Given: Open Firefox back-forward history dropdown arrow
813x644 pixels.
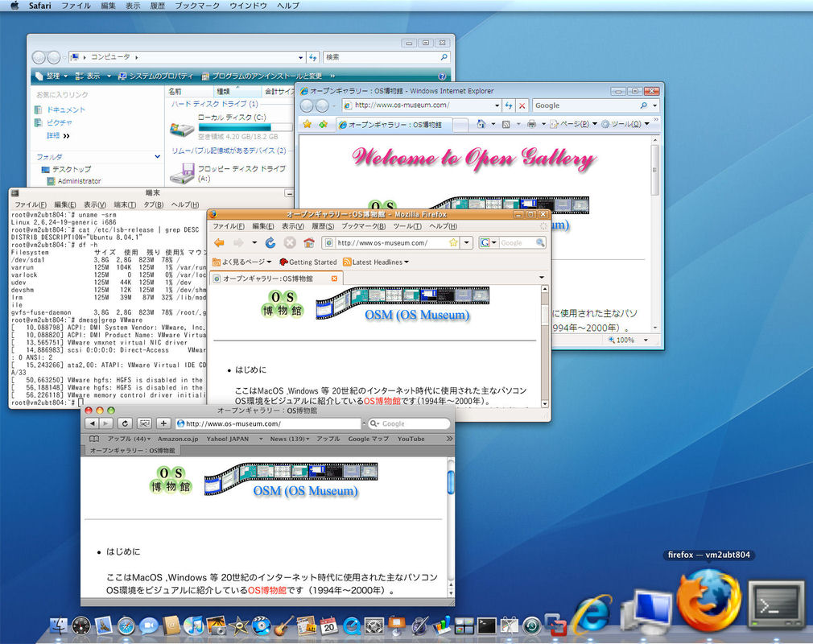Looking at the screenshot, I should 254,242.
